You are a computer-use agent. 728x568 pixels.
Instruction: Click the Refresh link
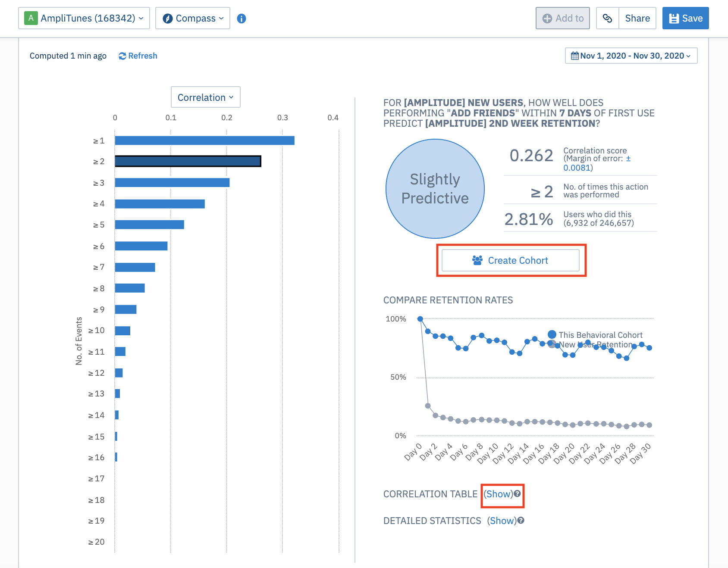tap(138, 56)
